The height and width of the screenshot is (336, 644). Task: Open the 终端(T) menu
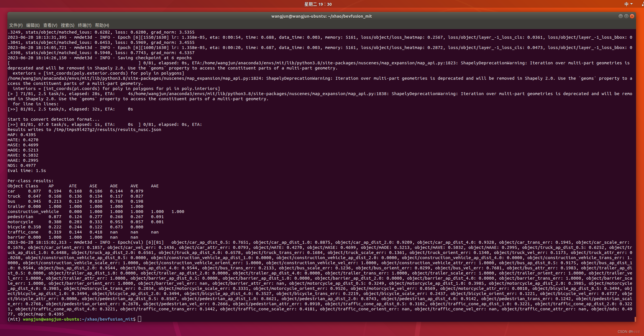84,25
